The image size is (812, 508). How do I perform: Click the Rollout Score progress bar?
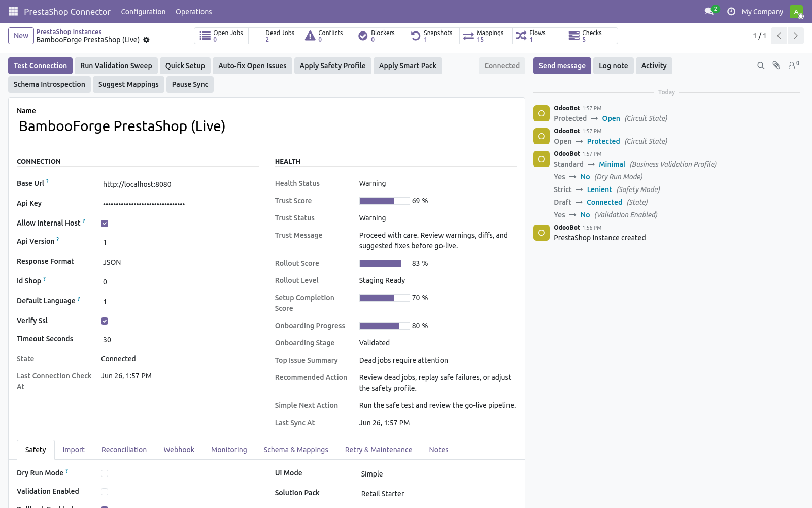(384, 263)
